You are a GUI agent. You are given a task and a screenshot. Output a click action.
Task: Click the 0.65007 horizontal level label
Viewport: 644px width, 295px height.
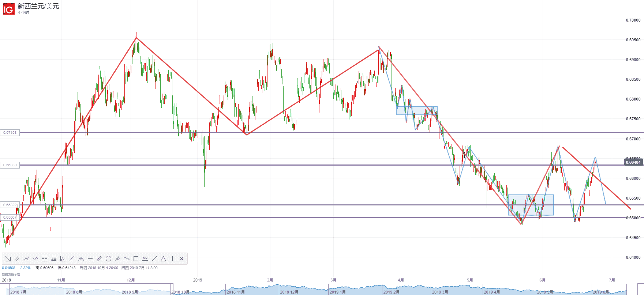[x=10, y=218]
